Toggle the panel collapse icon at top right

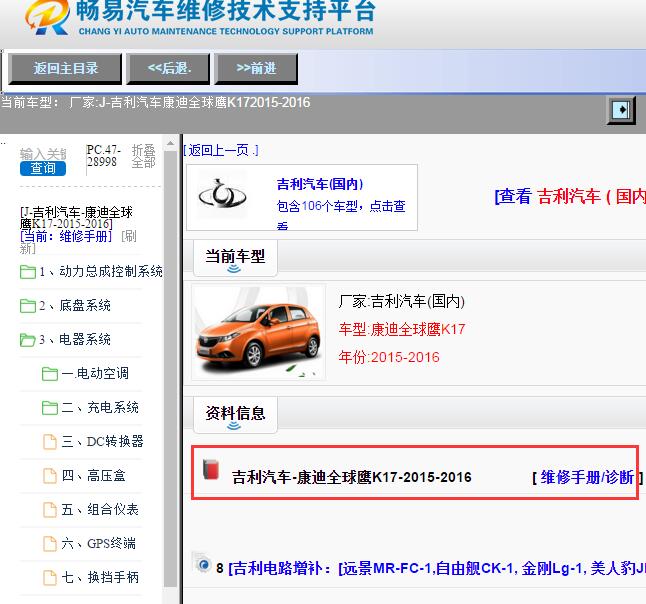621,110
